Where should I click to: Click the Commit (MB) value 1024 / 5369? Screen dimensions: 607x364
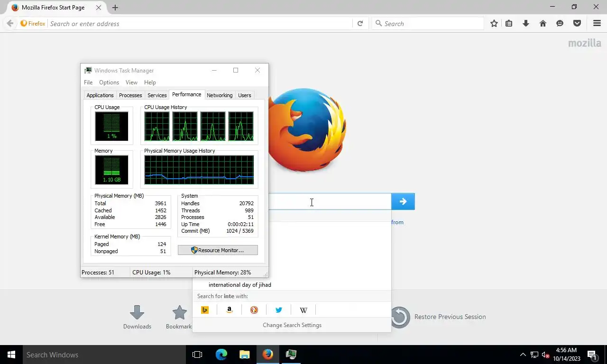point(239,231)
